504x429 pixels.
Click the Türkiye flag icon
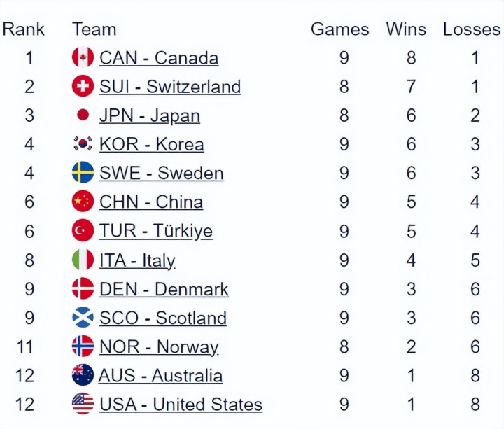pyautogui.click(x=83, y=230)
